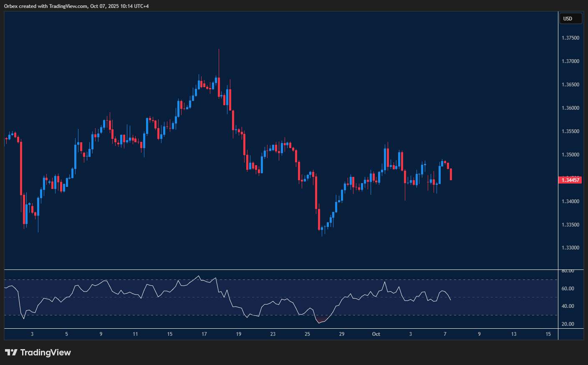Viewport: 588px width, 365px height.
Task: Click the tallest upper wick candle near 1.37250
Action: tap(219, 63)
